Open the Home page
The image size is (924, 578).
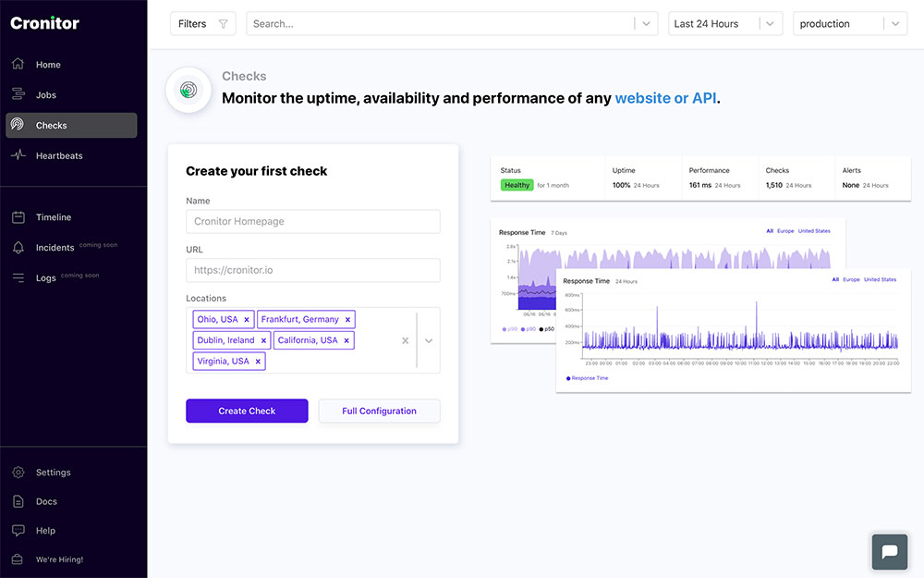(x=48, y=65)
